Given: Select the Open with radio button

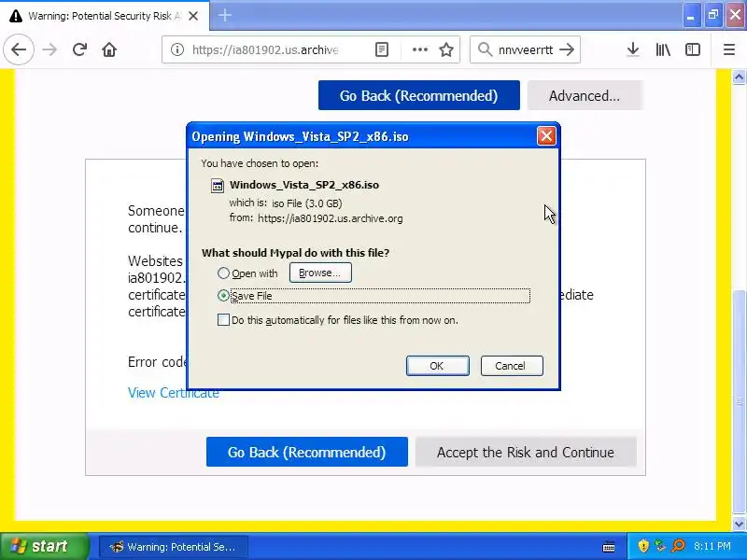Looking at the screenshot, I should pyautogui.click(x=223, y=273).
